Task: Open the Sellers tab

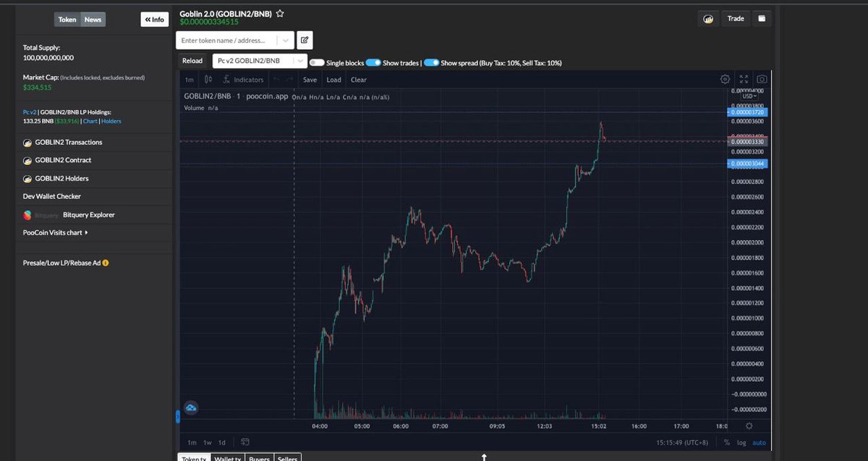Action: coord(288,458)
